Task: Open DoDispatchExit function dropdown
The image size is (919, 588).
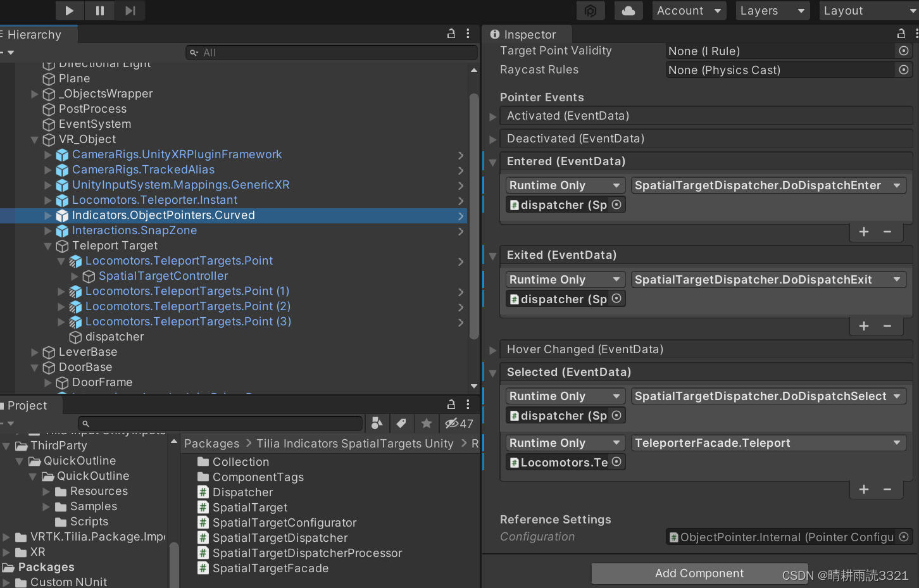Action: 768,280
